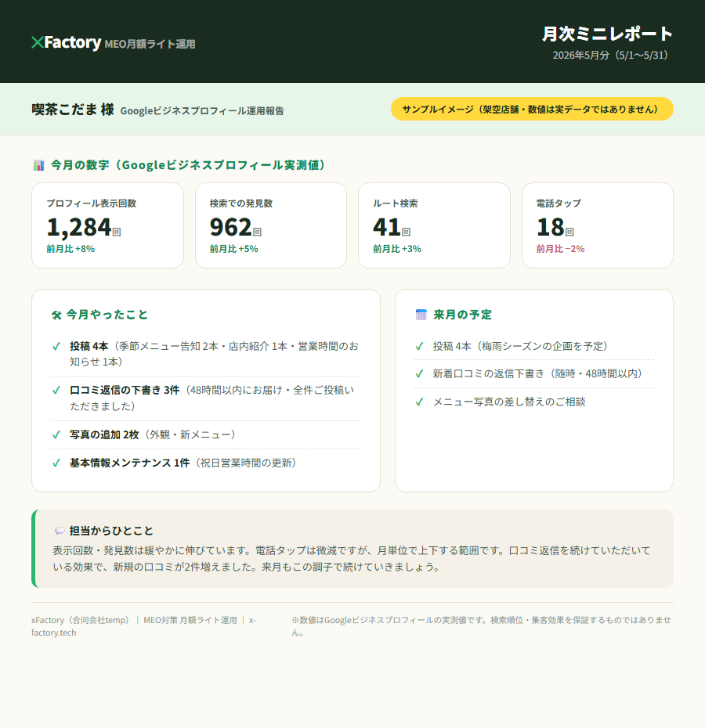705x728 pixels.
Task: Click the footer disclaimer starting ※数値はGoogle
Action: tap(482, 626)
